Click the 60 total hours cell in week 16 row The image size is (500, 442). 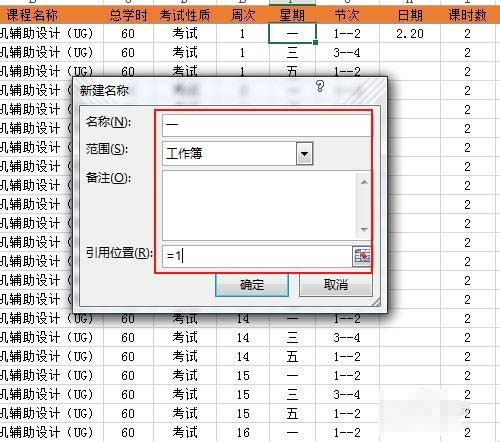128,433
